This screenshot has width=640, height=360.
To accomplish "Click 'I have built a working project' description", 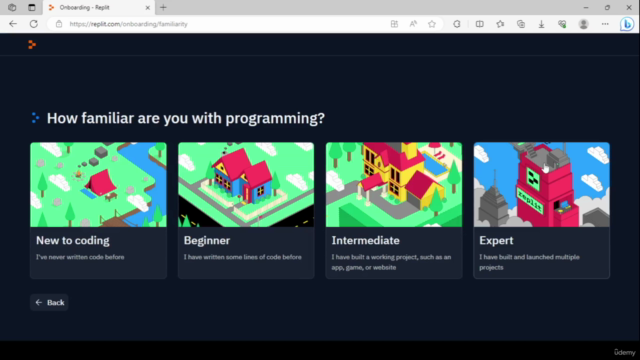I will tap(391, 262).
